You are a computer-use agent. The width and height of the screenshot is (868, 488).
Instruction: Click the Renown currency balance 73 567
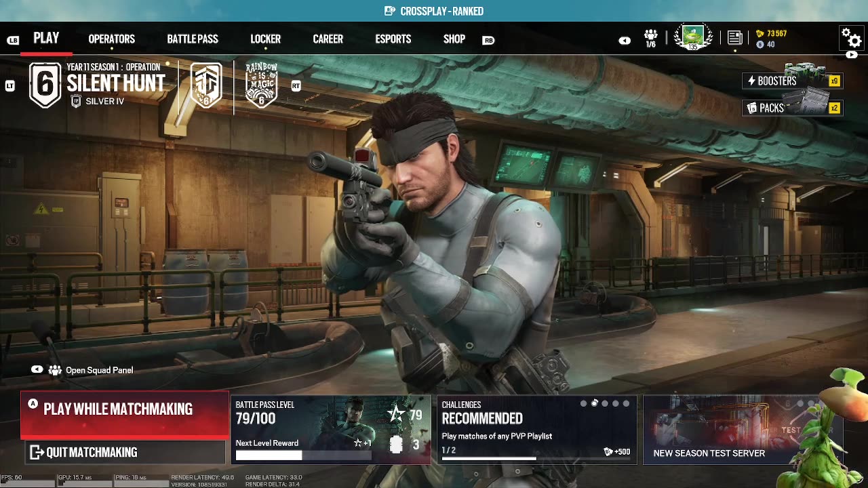tap(771, 33)
